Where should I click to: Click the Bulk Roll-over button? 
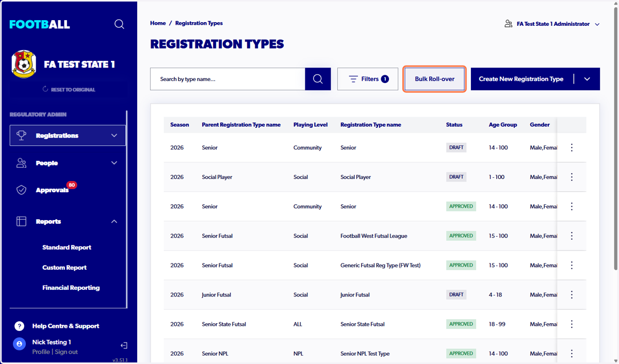pos(435,79)
